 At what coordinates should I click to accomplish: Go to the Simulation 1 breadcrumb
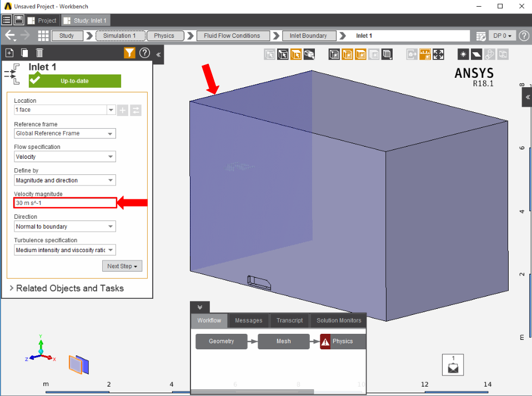coord(121,36)
